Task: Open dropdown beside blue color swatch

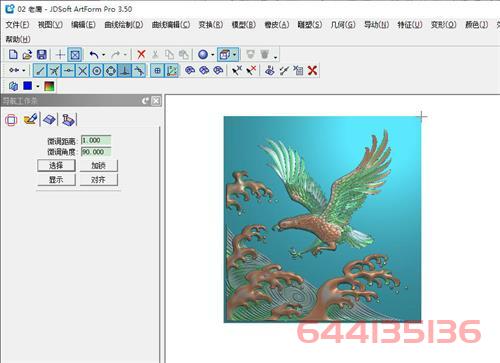Action: [38, 86]
